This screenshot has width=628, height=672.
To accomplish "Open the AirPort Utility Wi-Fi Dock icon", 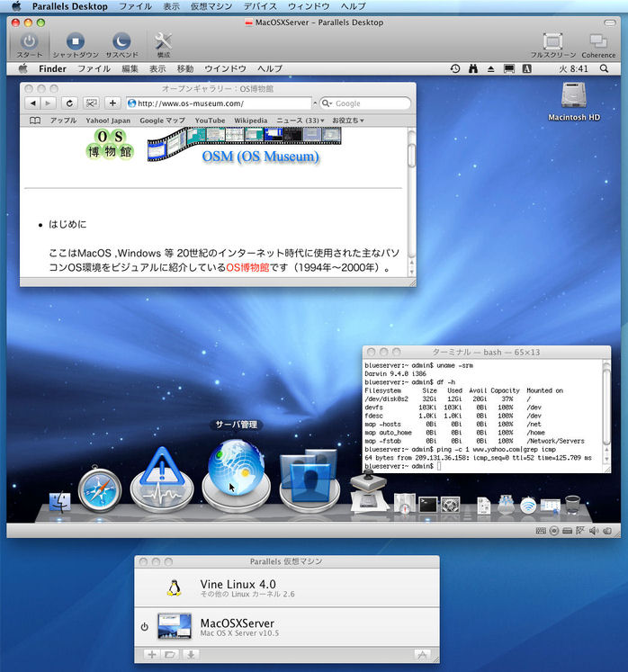I will coord(528,505).
